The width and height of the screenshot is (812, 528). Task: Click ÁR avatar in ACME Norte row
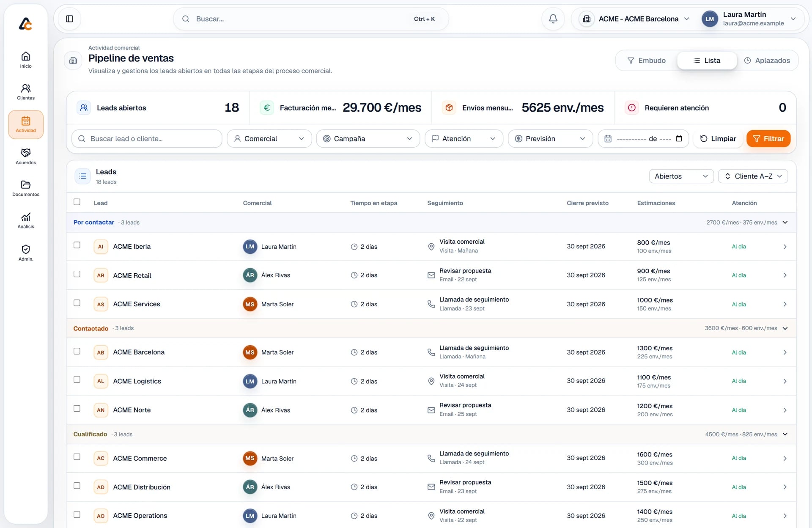point(250,410)
